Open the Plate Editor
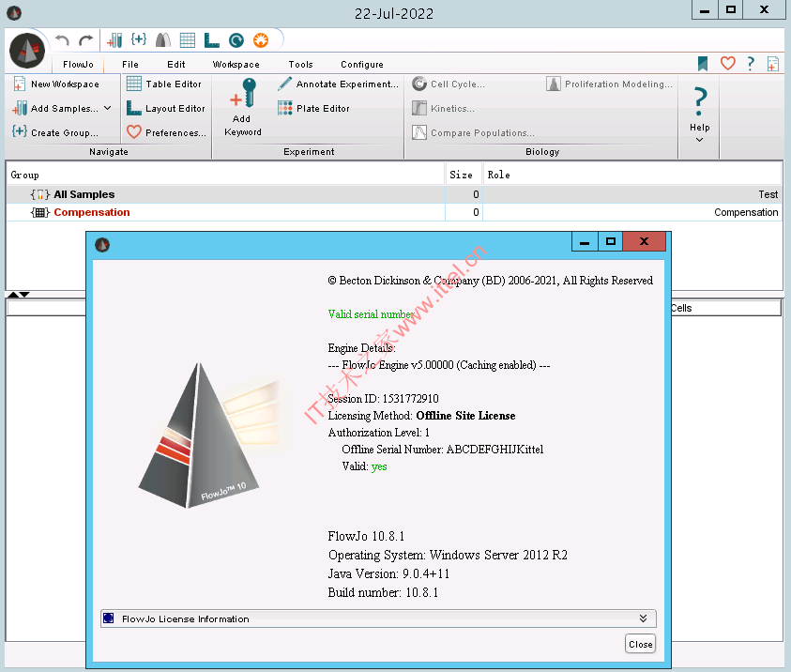The height and width of the screenshot is (672, 791). 313,109
